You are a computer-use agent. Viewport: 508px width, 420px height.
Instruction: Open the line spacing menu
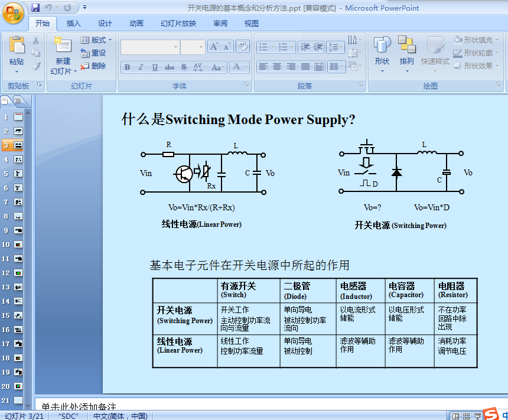(336, 47)
